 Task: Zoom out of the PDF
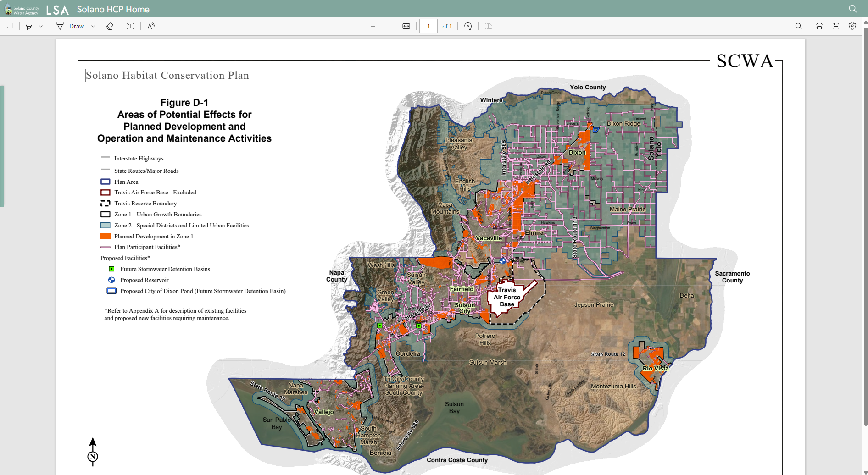(373, 26)
